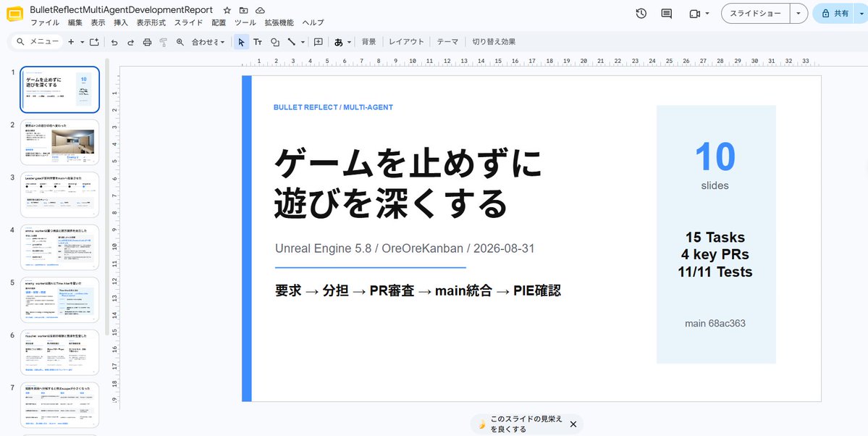Open the video call dropdown arrow
Screen dimensions: 868x436
pyautogui.click(x=707, y=13)
